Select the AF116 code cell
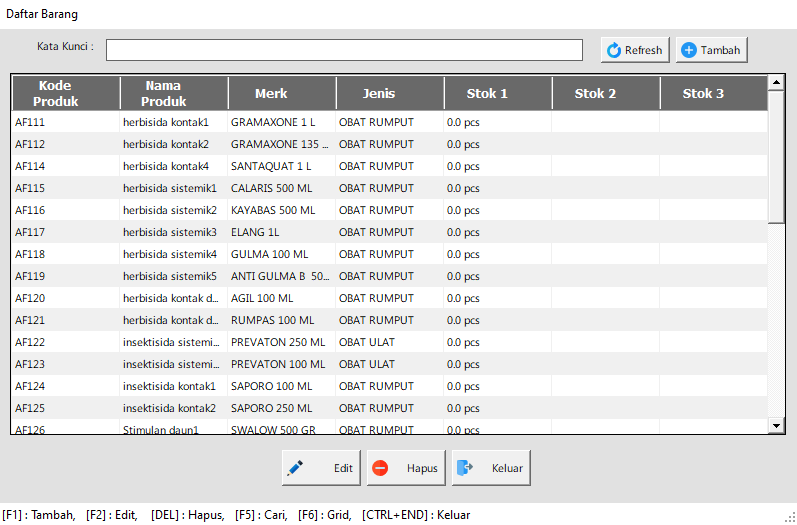Screen dimensions: 797x525 (x=66, y=210)
